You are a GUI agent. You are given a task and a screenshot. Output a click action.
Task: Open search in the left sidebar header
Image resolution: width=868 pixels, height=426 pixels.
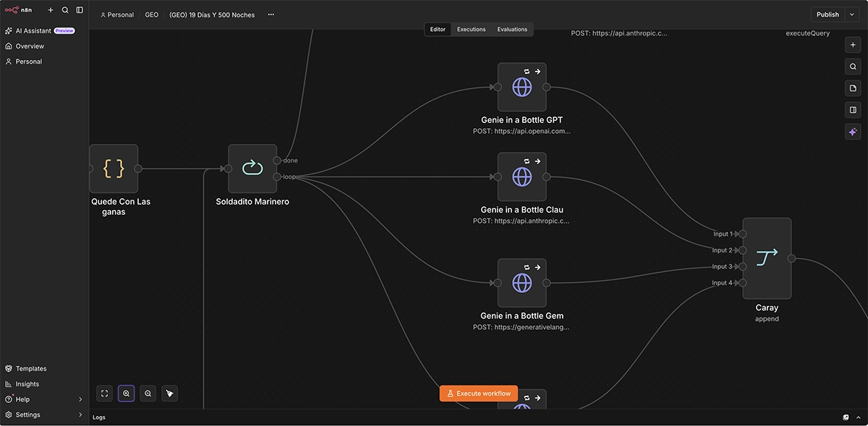tap(65, 10)
